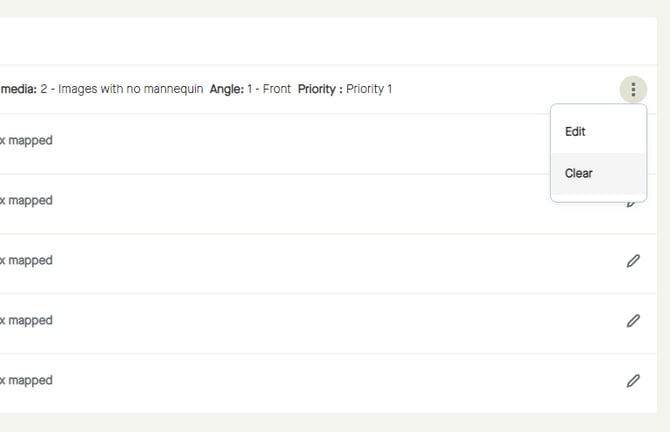Click the "Images with no mannequin" text

[x=130, y=89]
